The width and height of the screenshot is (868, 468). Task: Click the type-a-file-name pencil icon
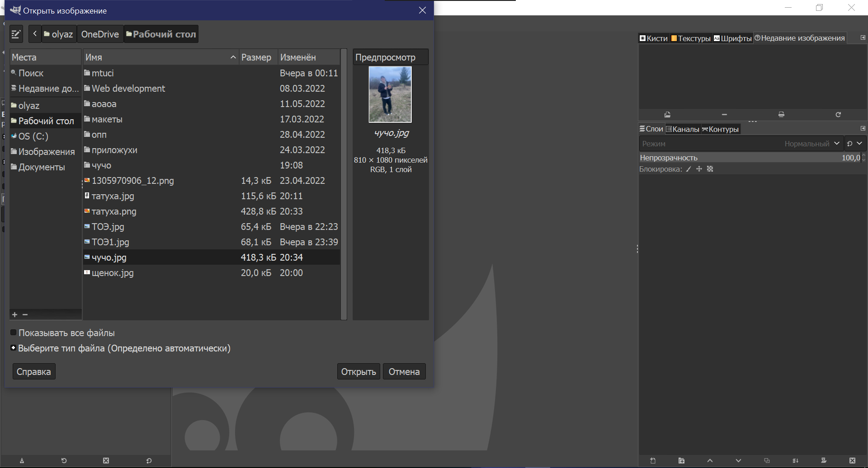pos(16,34)
